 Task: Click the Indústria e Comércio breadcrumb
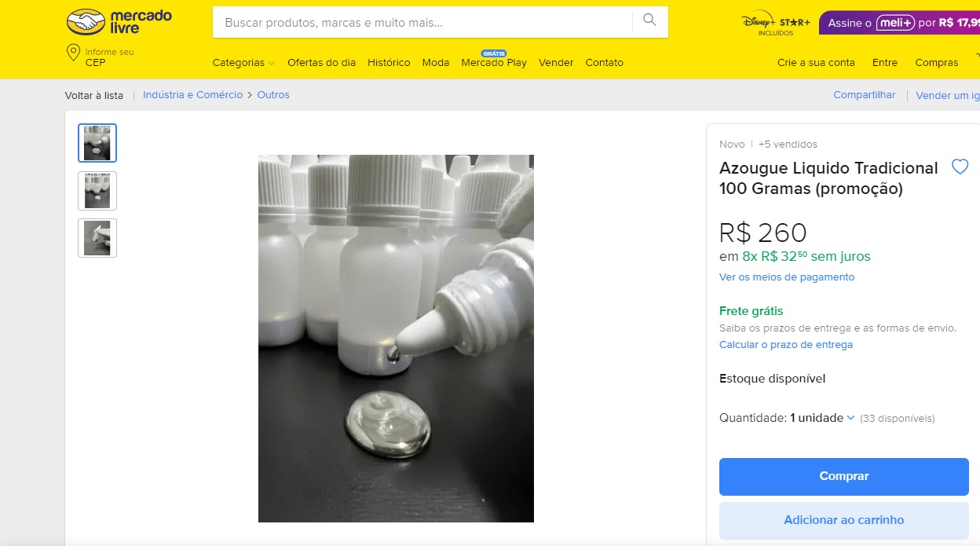coord(193,95)
